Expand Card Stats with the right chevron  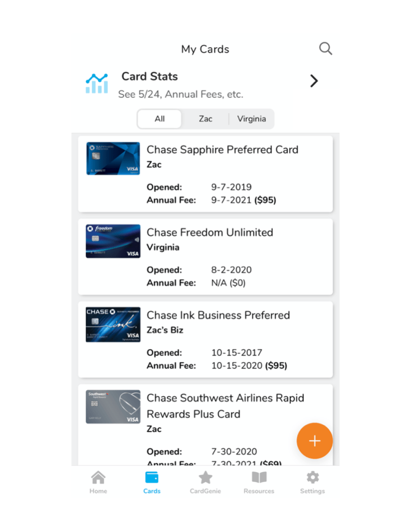coord(314,81)
